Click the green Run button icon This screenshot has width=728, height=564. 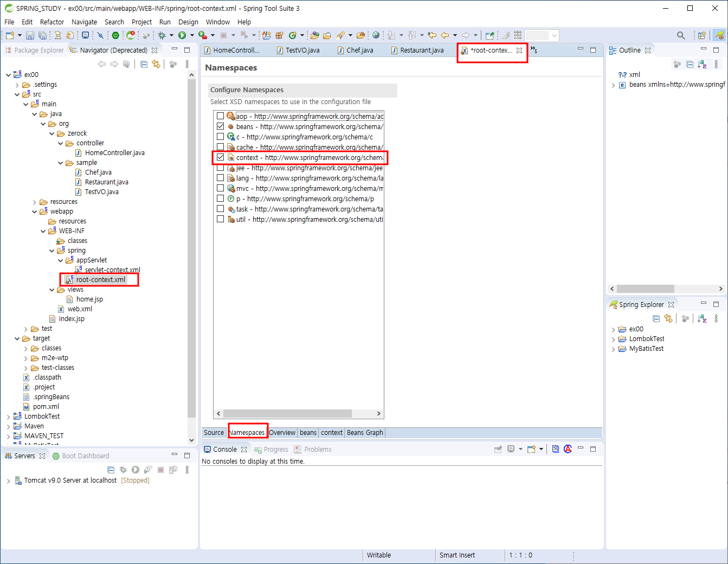tap(182, 35)
